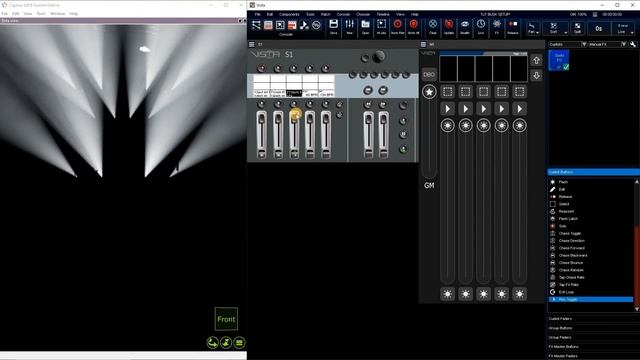Open the wrench settings icon above components
640x360 pixels.
633,44
